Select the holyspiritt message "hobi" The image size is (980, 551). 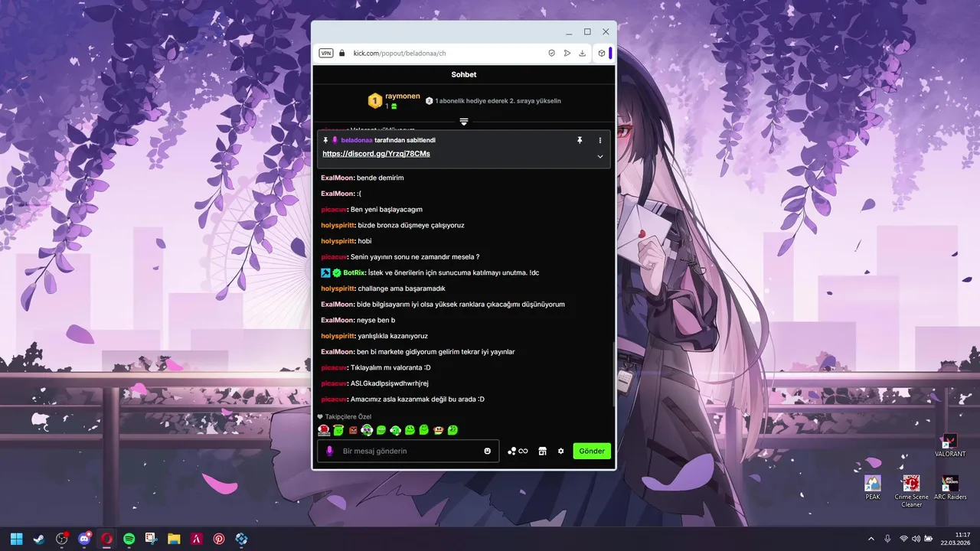point(364,241)
